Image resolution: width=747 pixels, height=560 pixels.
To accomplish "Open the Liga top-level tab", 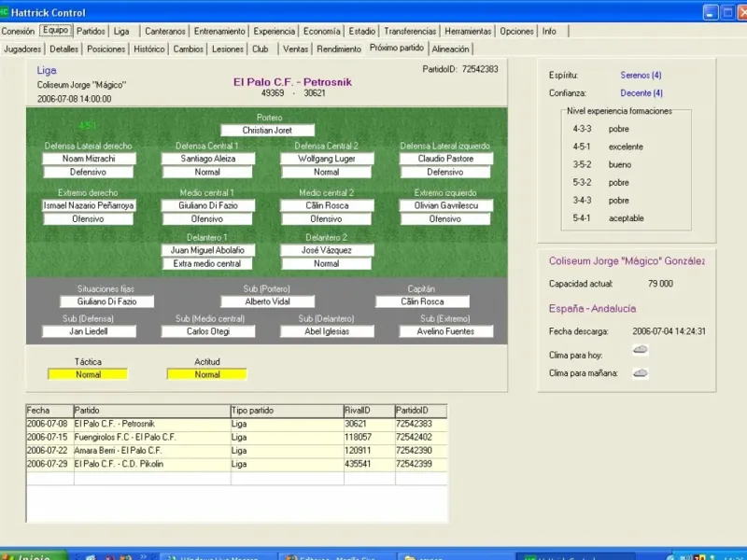I will (x=121, y=31).
